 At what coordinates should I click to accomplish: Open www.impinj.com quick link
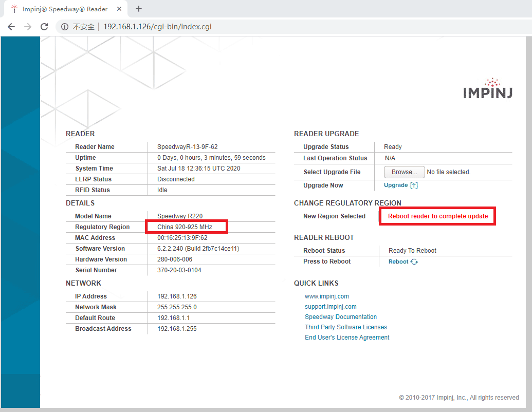326,296
